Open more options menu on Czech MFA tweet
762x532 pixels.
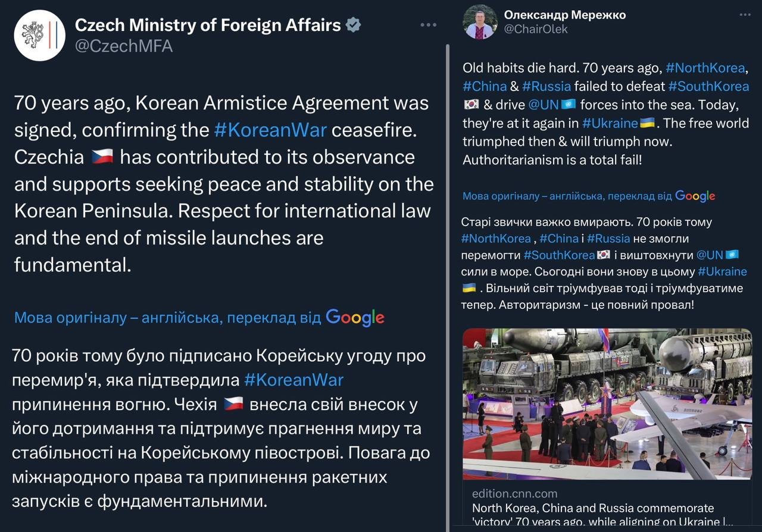[x=429, y=25]
